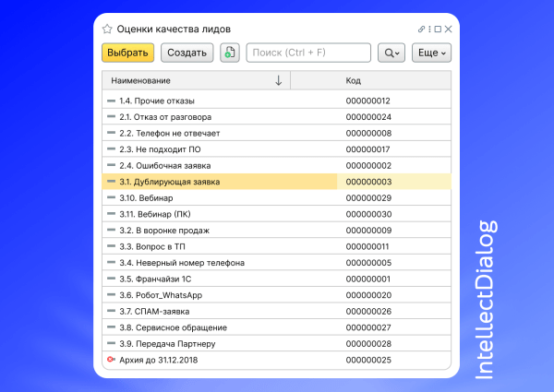Click the favorites star icon in title

coord(107,30)
